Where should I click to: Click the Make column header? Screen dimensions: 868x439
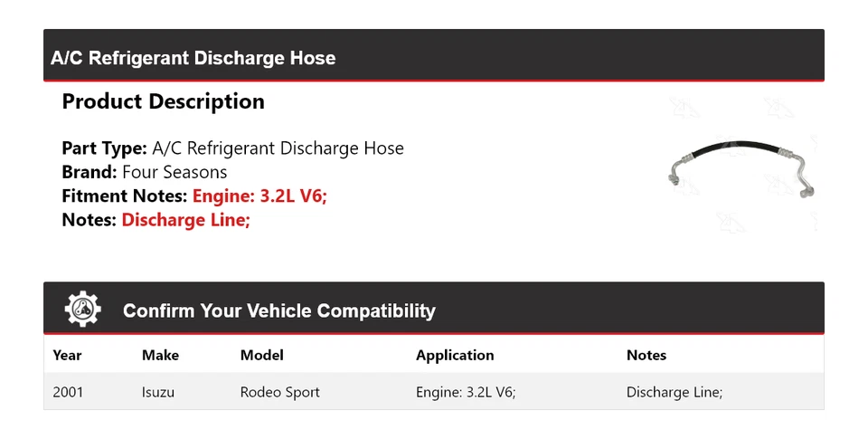[x=160, y=355]
